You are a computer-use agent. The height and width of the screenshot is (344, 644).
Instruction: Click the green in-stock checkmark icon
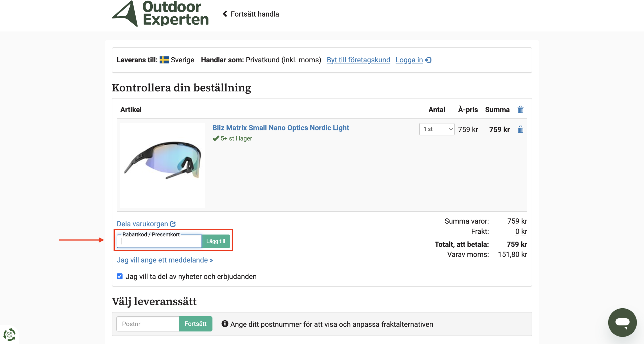(x=216, y=138)
